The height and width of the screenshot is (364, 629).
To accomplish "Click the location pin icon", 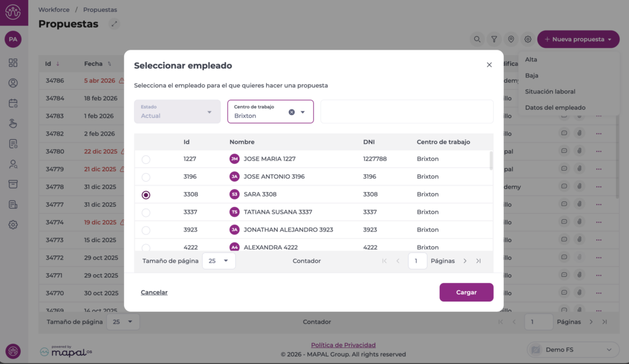I will point(511,39).
